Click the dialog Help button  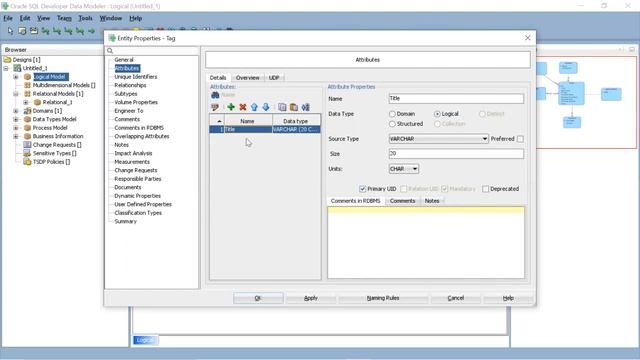pos(508,298)
